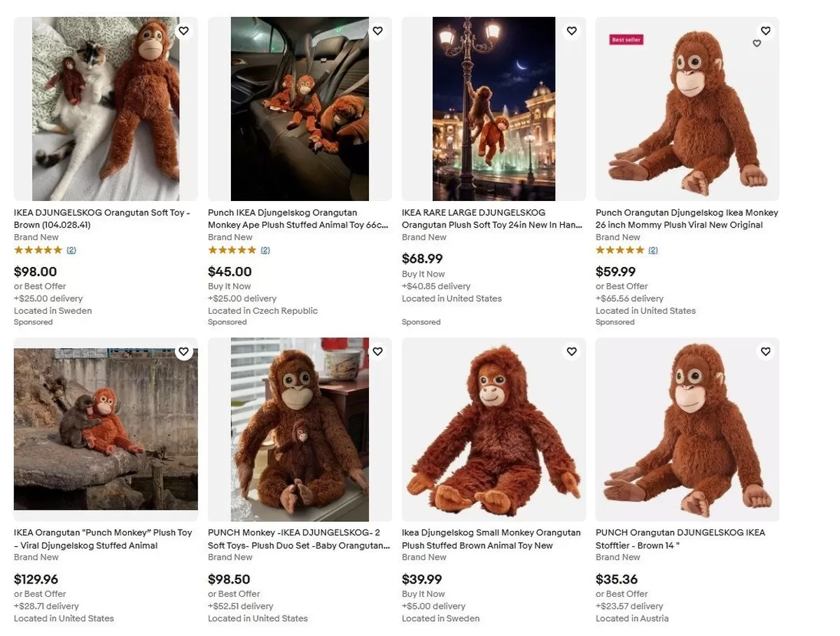The height and width of the screenshot is (636, 840).
Task: View seller feedback (2) on the $59.99 listing
Action: click(x=652, y=250)
